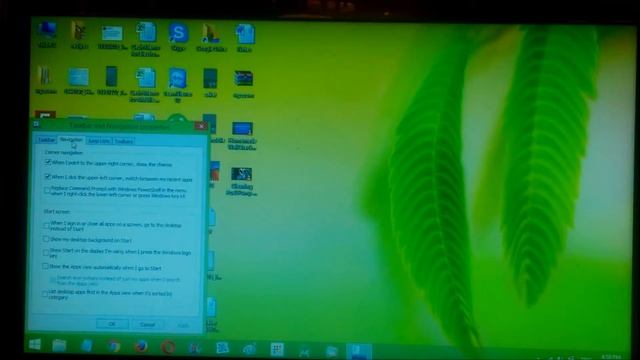Switch to the Jump Lists tab
Image resolution: width=640 pixels, height=360 pixels.
point(99,141)
